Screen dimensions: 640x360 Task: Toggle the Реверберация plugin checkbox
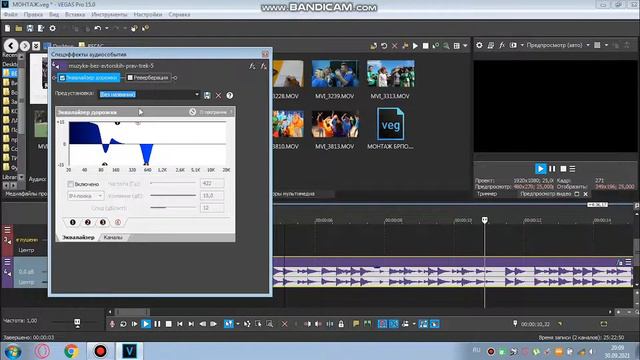tap(130, 78)
